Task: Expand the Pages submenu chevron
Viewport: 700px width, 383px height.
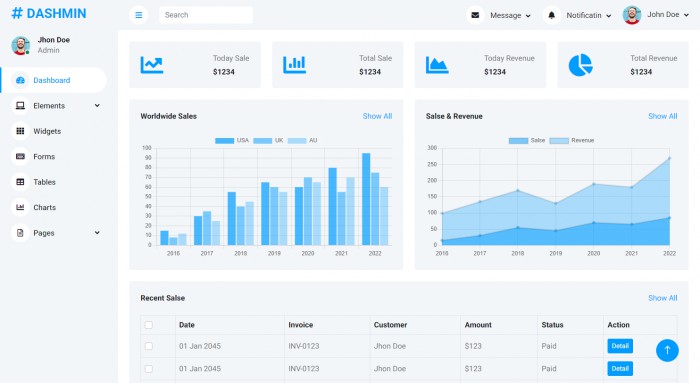Action: coord(97,233)
